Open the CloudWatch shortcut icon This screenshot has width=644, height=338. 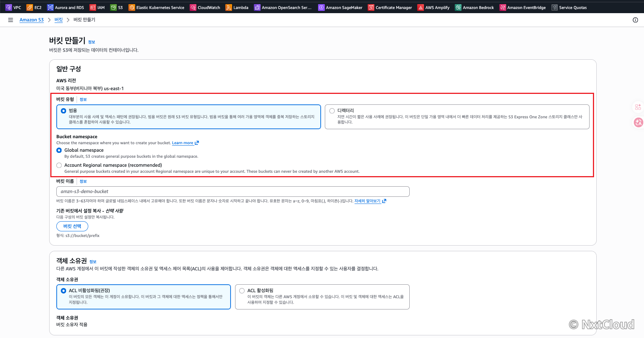point(193,8)
